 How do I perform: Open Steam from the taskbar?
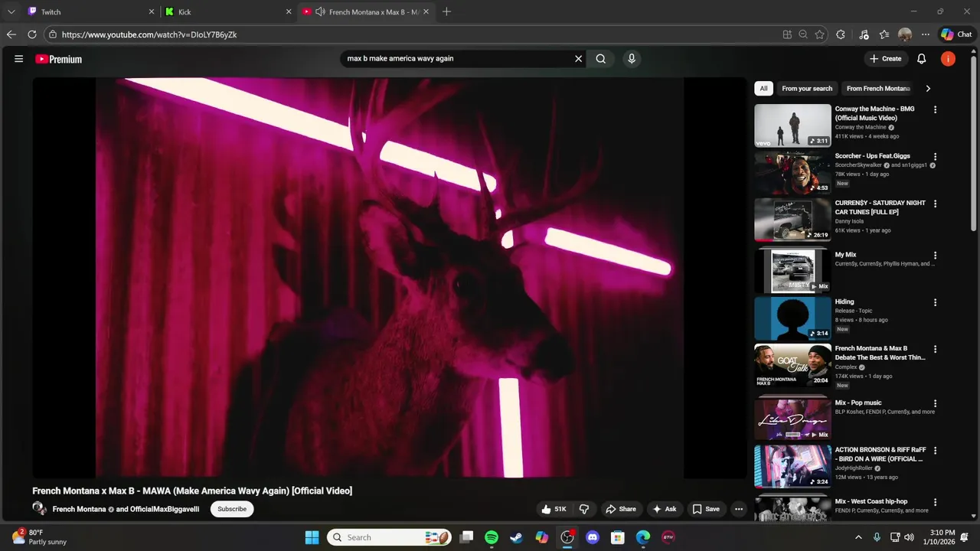point(517,537)
